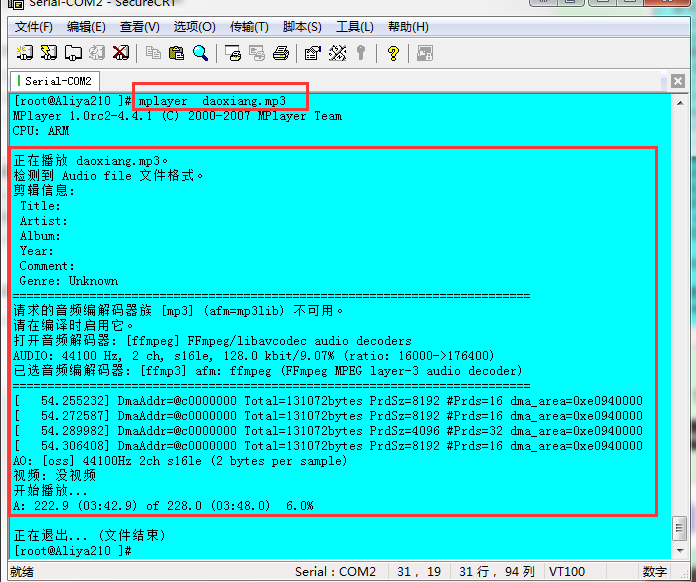Click the 'Artist:' info line
Screen dimensions: 696x582
click(44, 221)
